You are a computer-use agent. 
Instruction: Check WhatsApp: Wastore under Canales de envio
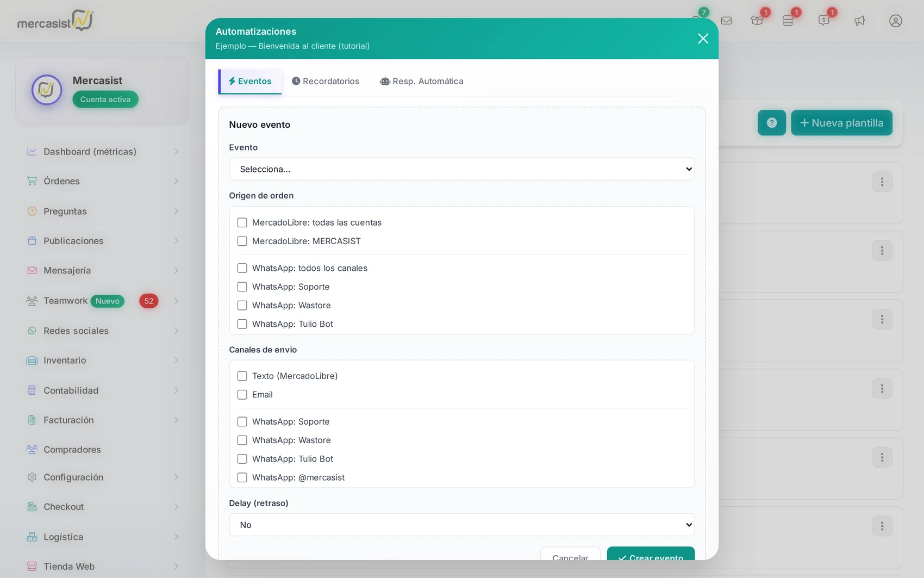click(242, 440)
